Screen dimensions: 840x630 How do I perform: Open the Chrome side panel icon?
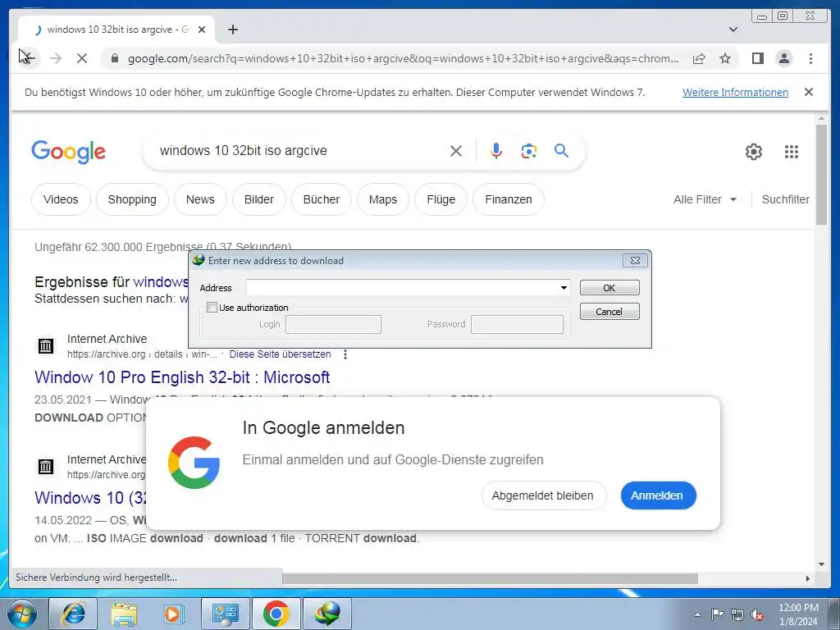tap(757, 58)
